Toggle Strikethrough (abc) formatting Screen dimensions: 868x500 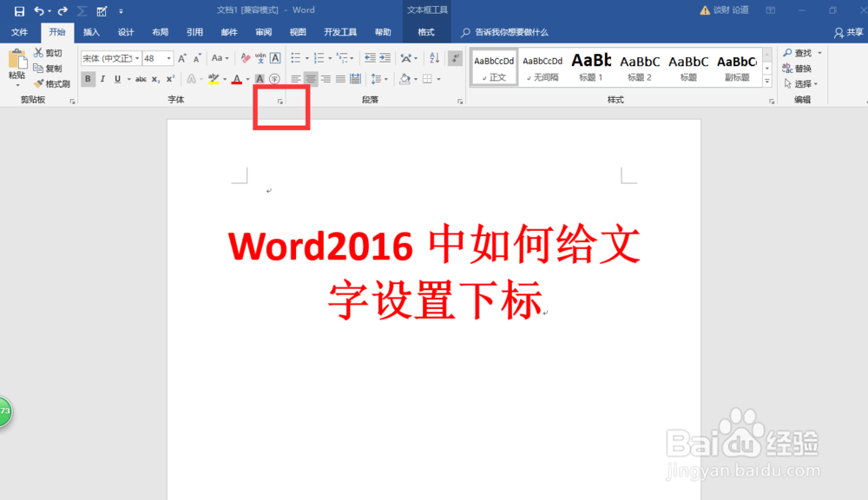coord(141,79)
